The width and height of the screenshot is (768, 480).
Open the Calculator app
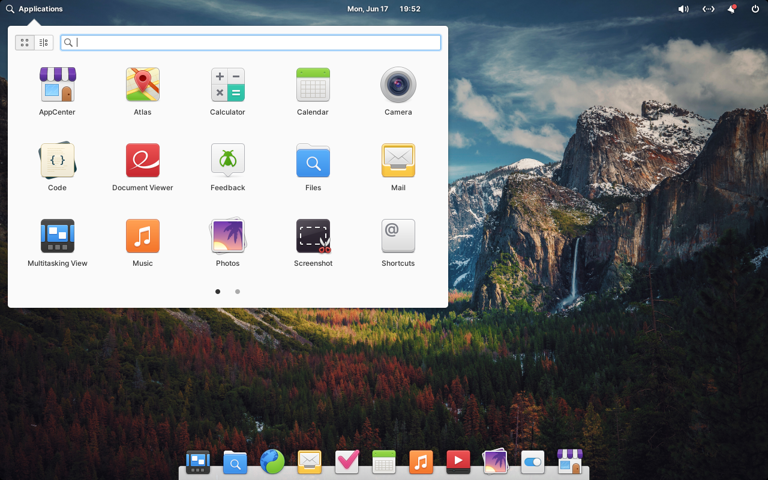[228, 91]
